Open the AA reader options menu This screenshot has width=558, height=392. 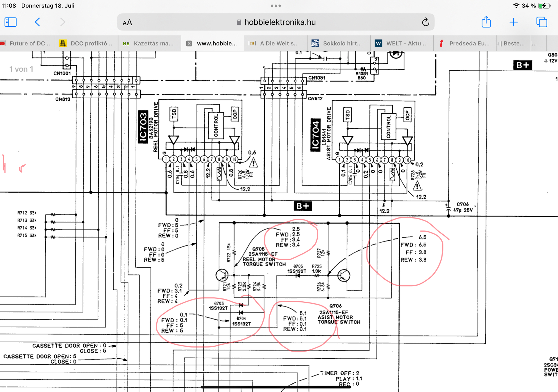(127, 22)
